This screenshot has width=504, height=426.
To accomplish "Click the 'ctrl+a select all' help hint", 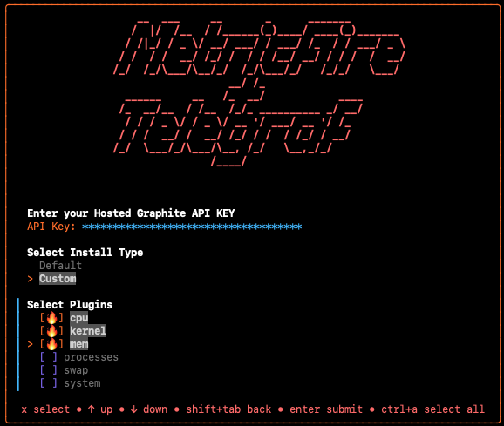I will pyautogui.click(x=432, y=409).
